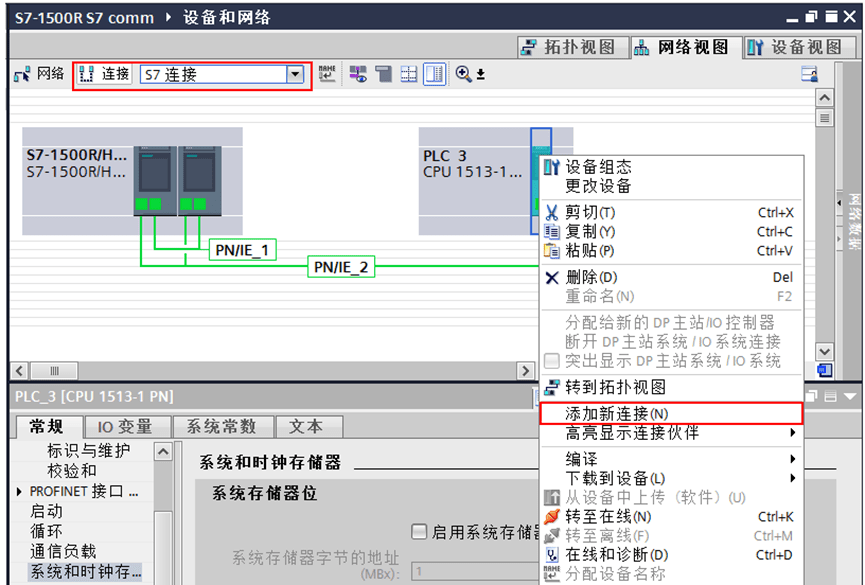
Task: Click the graphic overview icon below 设备视图 tab
Action: coord(810,73)
